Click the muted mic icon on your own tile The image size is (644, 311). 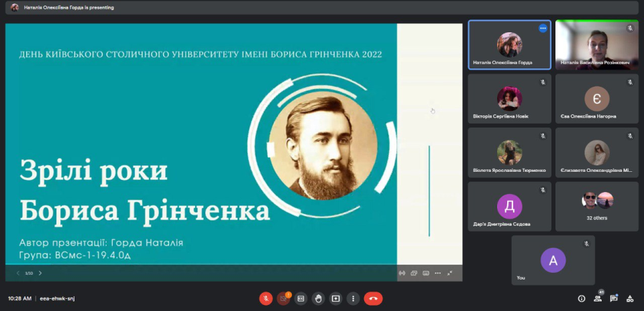586,244
